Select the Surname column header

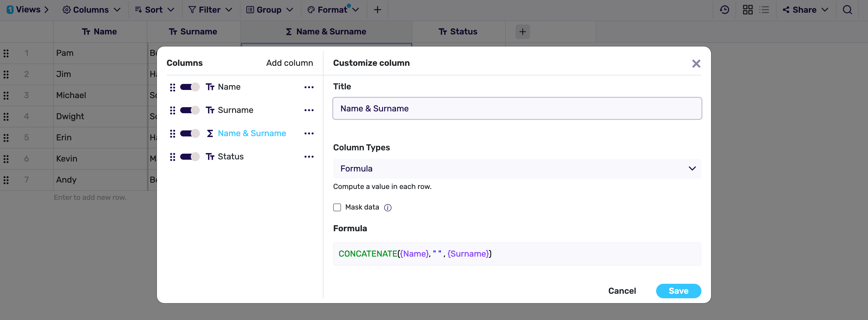pos(193,32)
